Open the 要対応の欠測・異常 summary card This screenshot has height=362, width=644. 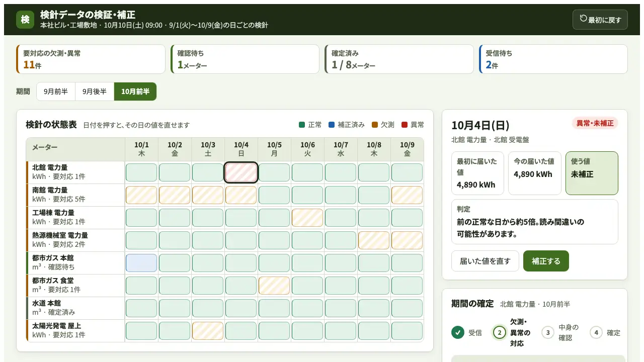tap(91, 59)
